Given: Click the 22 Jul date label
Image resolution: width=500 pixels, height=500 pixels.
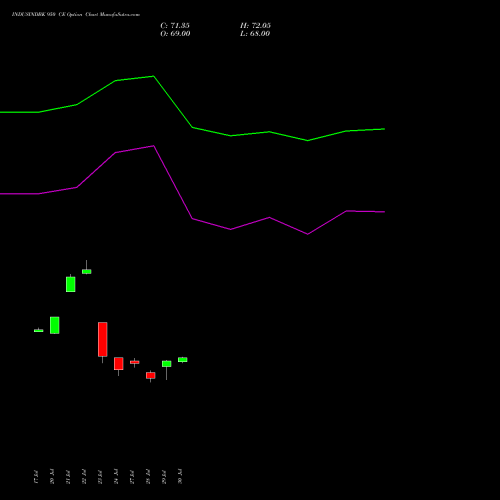Looking at the screenshot, I should pyautogui.click(x=84, y=477).
